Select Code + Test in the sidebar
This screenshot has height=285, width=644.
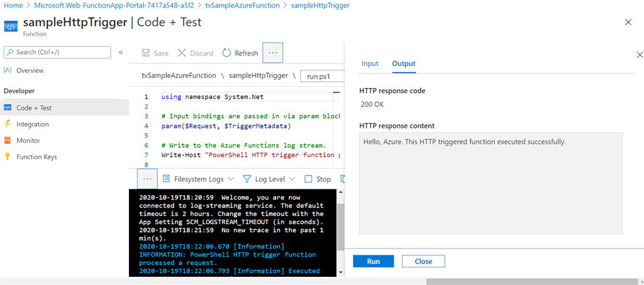(65, 108)
